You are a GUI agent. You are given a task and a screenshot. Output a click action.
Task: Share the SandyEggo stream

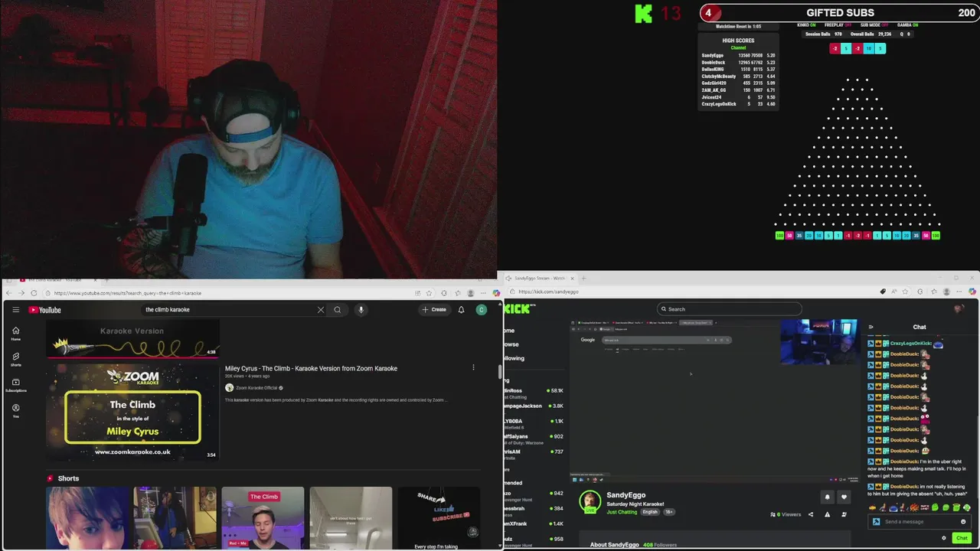[x=811, y=514]
